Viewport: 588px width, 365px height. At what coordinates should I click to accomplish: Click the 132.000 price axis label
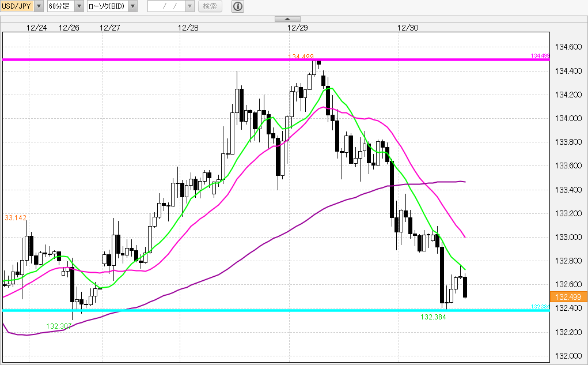pyautogui.click(x=568, y=356)
